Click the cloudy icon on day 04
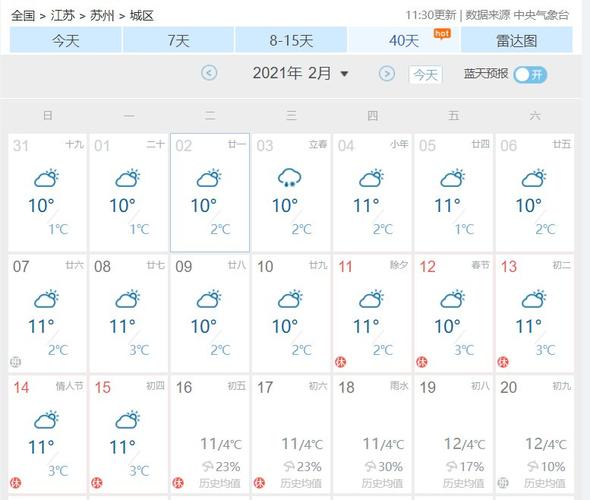Viewport: 590px width, 500px height. coord(371,178)
